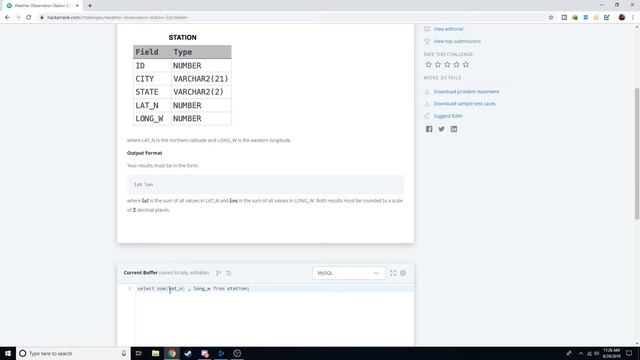The width and height of the screenshot is (640, 360).
Task: Share challenge on Facebook
Action: [429, 129]
